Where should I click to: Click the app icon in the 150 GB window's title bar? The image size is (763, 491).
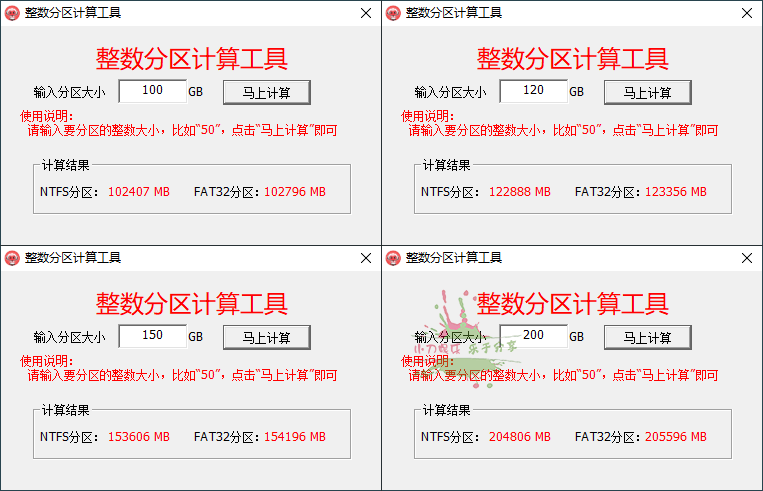12,258
